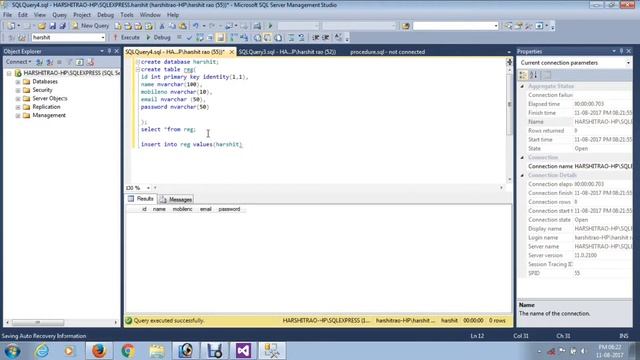
Task: Cut selected text with scissors icon
Action: click(x=162, y=26)
